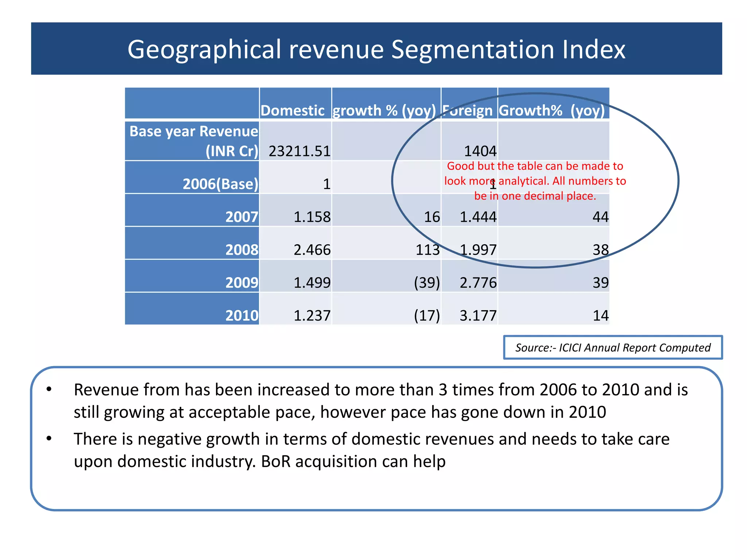Select the 2009 row label
The width and height of the screenshot is (747, 560).
coord(241,283)
